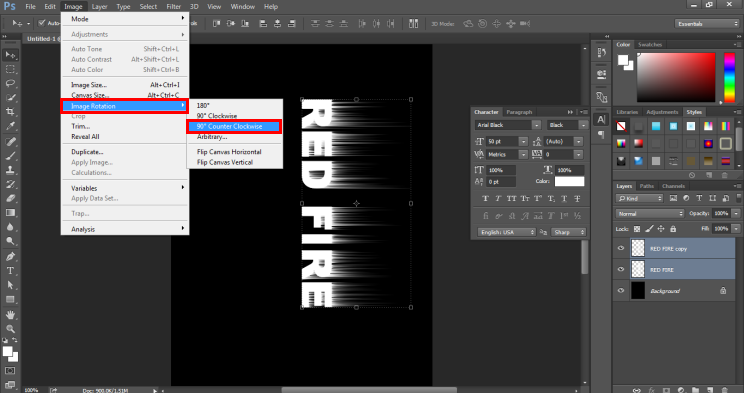Choose Flip Canvas Horizontal
Image resolution: width=744 pixels, height=393 pixels.
point(229,152)
